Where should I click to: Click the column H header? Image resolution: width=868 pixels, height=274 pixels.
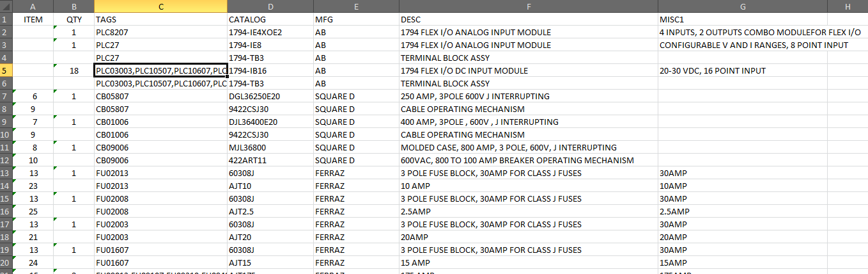tap(847, 6)
